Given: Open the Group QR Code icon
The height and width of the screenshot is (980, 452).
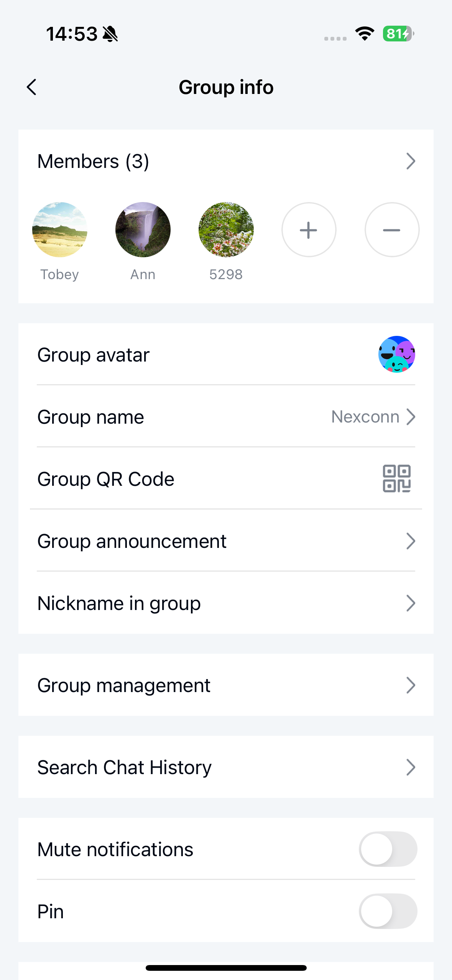Looking at the screenshot, I should click(396, 478).
